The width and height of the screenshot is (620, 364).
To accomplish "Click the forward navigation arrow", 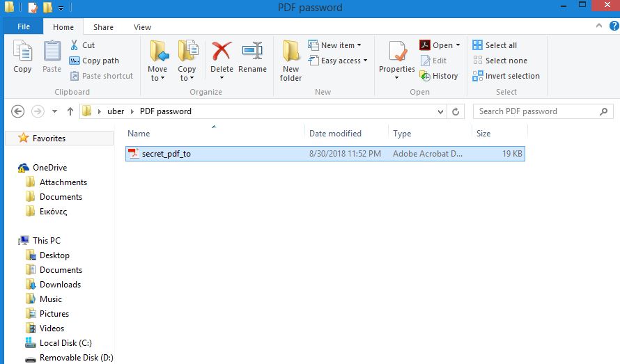I will coord(38,111).
